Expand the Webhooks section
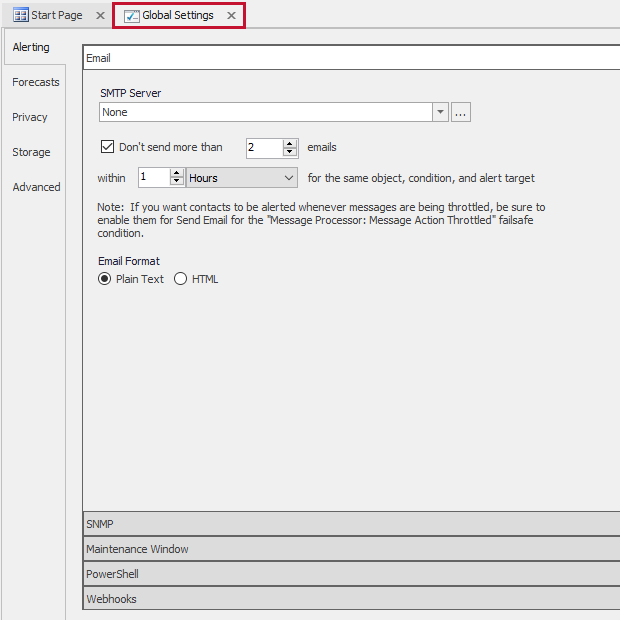 [351, 599]
